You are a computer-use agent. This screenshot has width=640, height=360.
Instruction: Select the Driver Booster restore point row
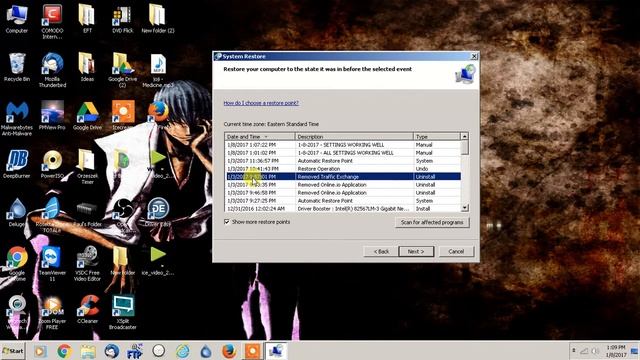coord(343,209)
